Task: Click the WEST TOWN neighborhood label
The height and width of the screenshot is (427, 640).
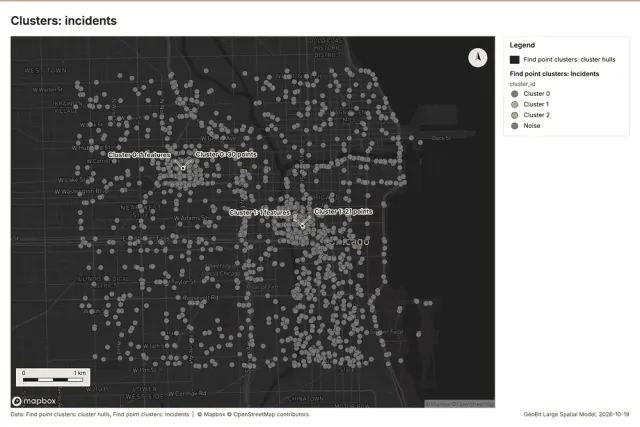Action: coord(45,71)
